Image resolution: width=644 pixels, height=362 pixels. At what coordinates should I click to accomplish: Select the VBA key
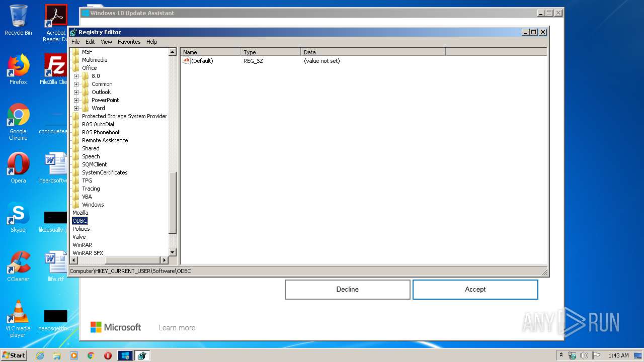point(87,197)
